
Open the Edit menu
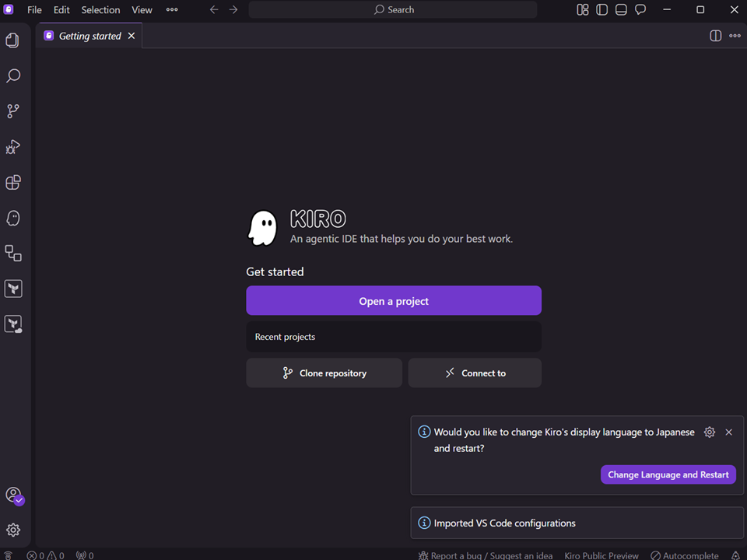click(61, 9)
